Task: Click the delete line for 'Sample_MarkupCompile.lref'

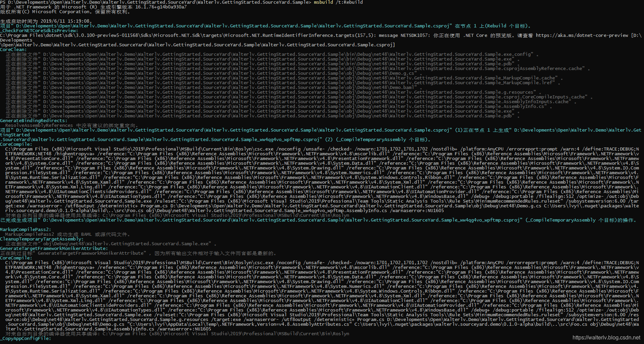Action: (x=283, y=83)
